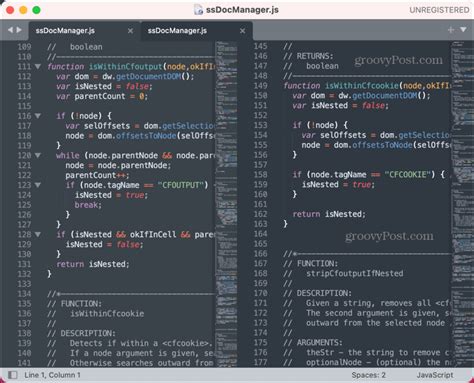Toggle sidebar icon in status bar
474x383 pixels.
[x=13, y=375]
